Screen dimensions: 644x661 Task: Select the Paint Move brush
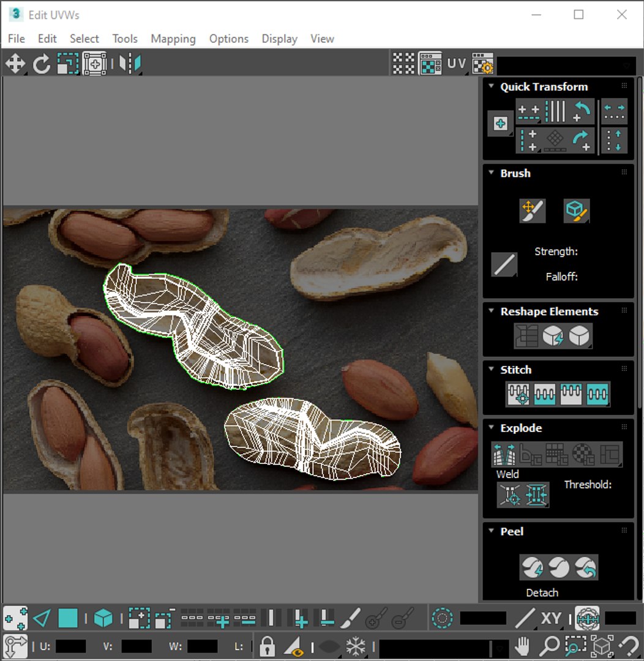pos(532,211)
